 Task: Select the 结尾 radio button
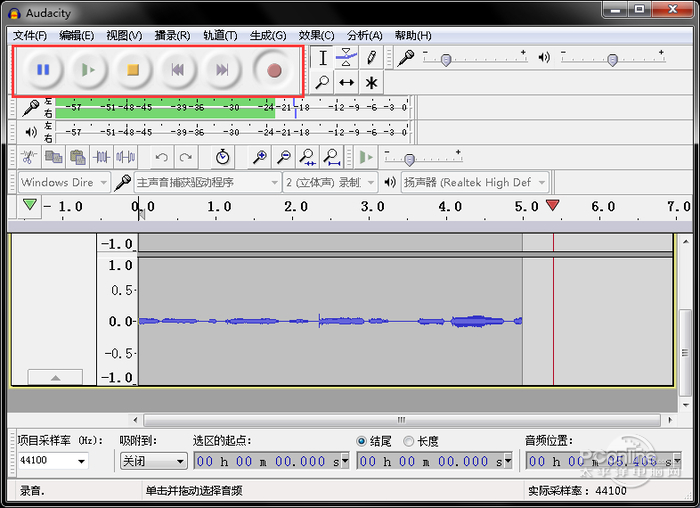[x=362, y=441]
